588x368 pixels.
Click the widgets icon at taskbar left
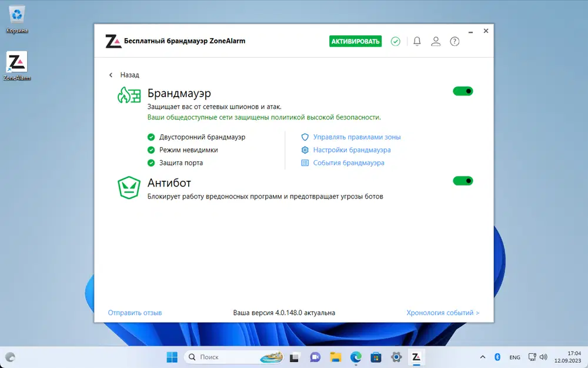point(10,357)
